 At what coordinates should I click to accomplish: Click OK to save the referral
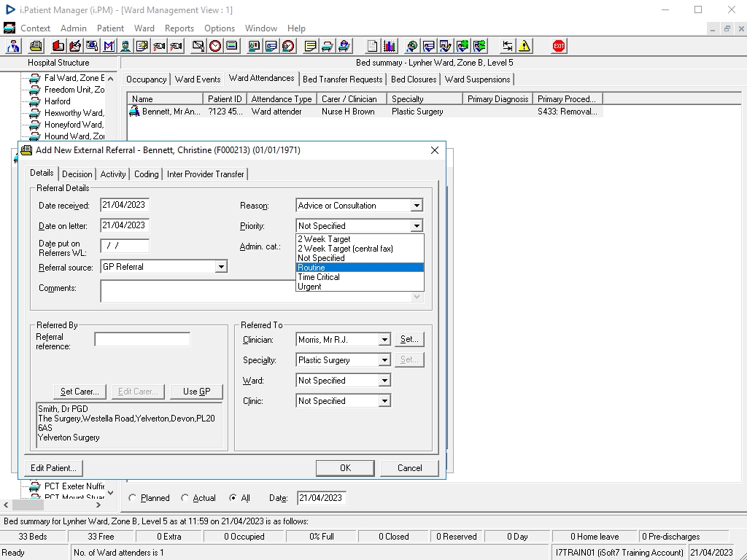[x=345, y=468]
